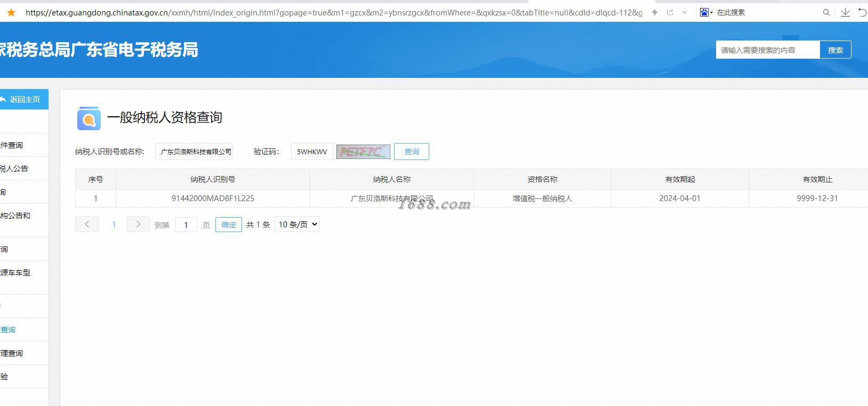Select the 2024-04-01 start date cell
The image size is (868, 406).
[x=680, y=198]
